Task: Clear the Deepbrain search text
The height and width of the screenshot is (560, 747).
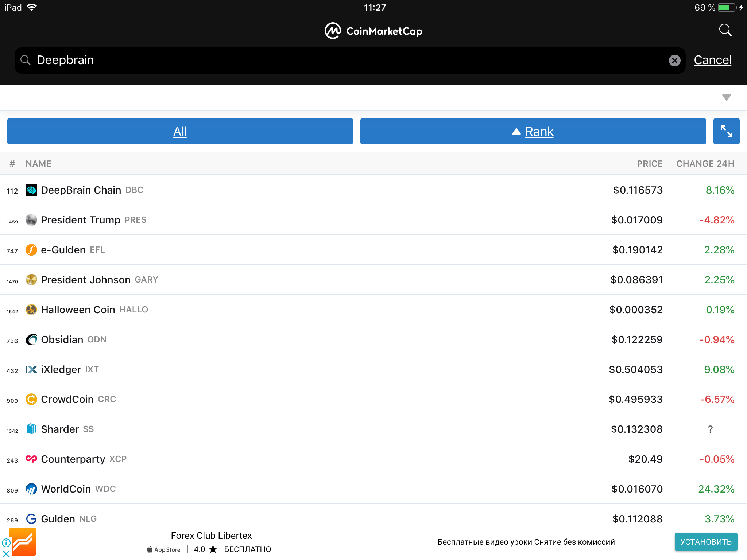Action: (674, 60)
